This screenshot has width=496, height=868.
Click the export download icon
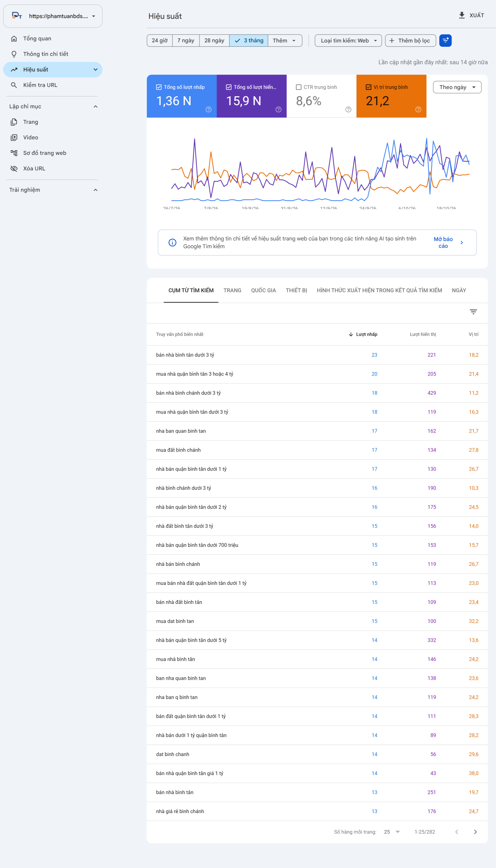pos(462,15)
